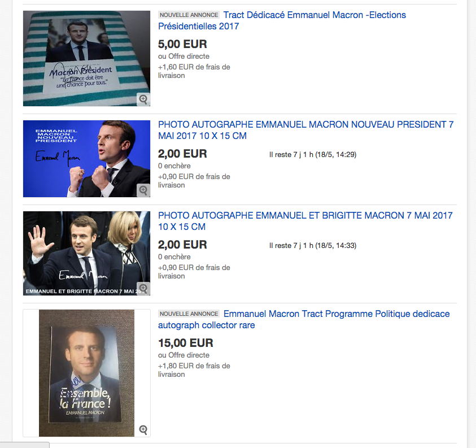Click thumbnail of Macron waving with Brigitte
Image resolution: width=476 pixels, height=448 pixels.
[86, 253]
